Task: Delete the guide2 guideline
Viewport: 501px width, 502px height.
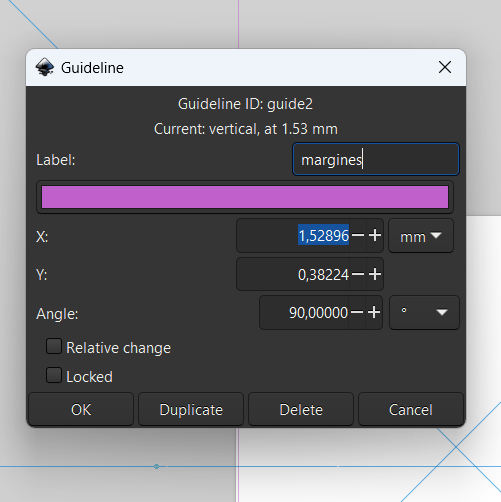Action: (x=301, y=409)
